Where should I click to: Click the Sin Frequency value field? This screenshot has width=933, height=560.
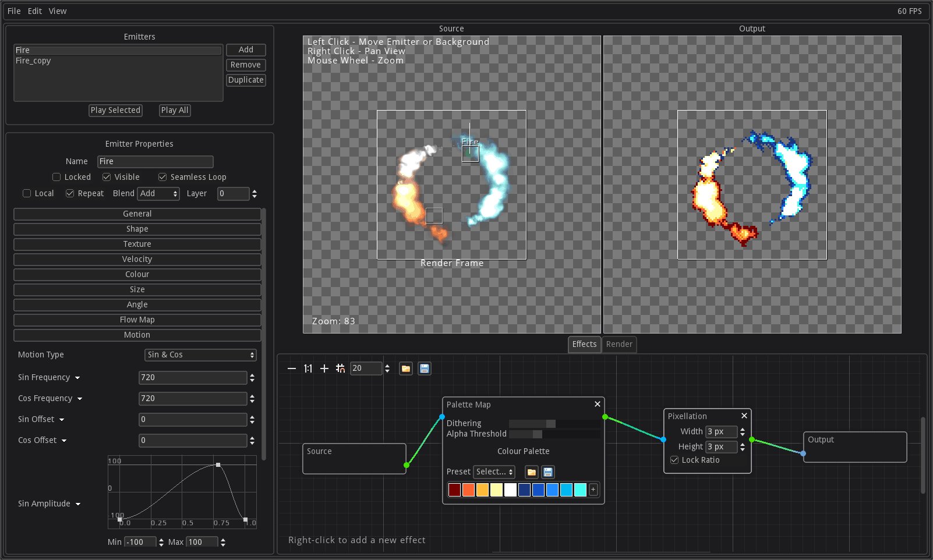tap(193, 378)
